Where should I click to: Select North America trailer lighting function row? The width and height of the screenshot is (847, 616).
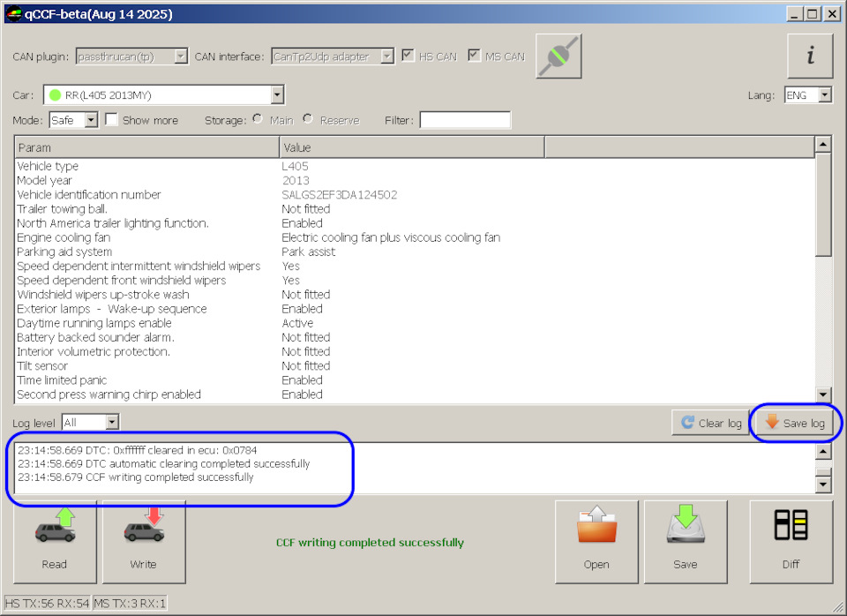coord(415,223)
